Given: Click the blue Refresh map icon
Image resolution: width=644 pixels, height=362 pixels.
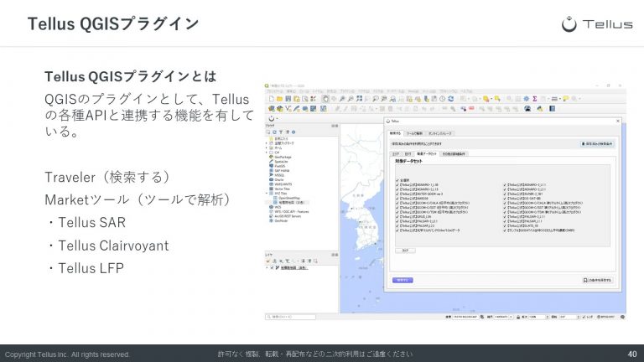Looking at the screenshot, I should 450,99.
